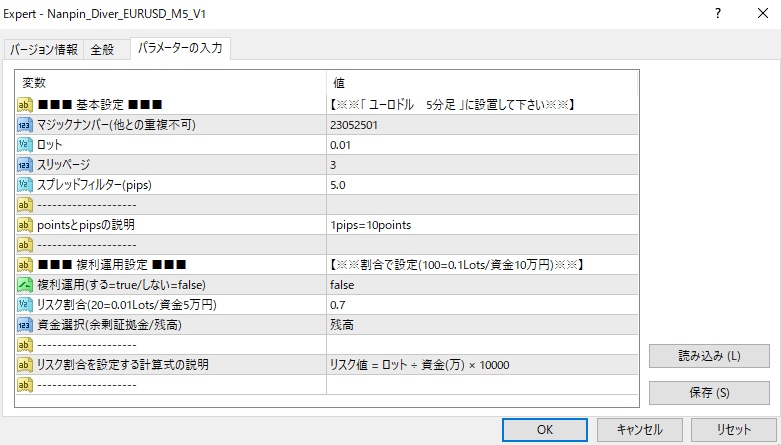781x445 pixels.
Task: Click integer icon beside マジックナンバー row
Action: (24, 125)
